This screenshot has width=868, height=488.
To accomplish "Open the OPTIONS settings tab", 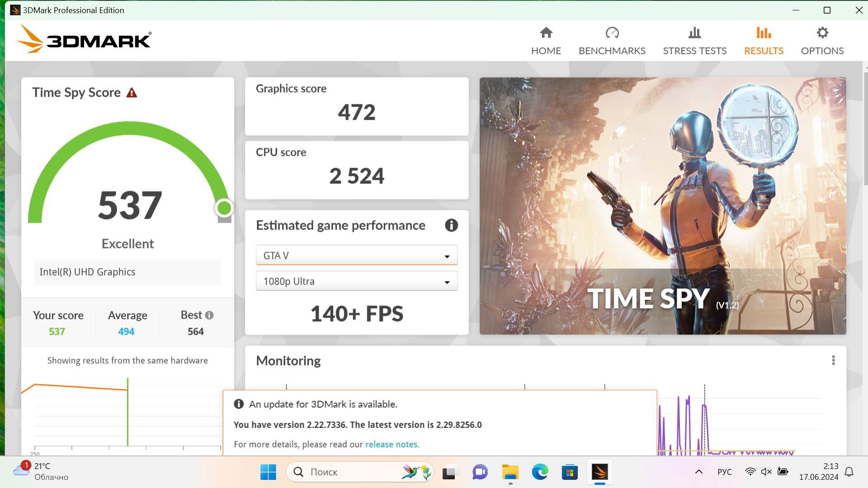I will (x=822, y=41).
